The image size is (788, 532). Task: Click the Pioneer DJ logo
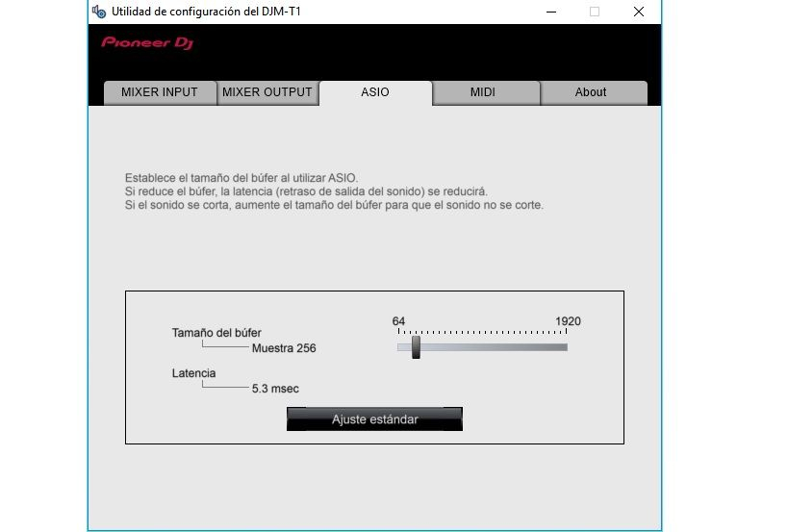coord(147,43)
